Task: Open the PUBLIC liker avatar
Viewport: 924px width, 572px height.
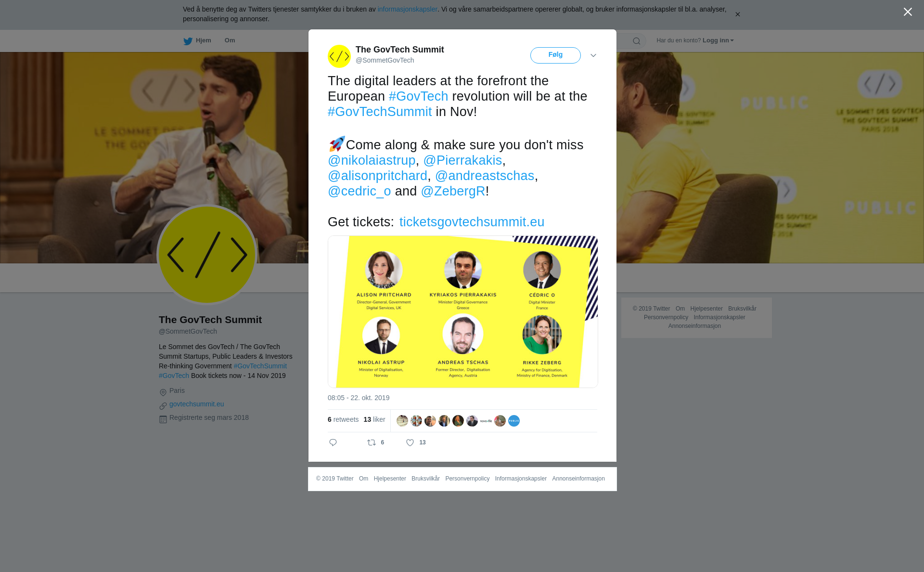Action: [x=514, y=421]
